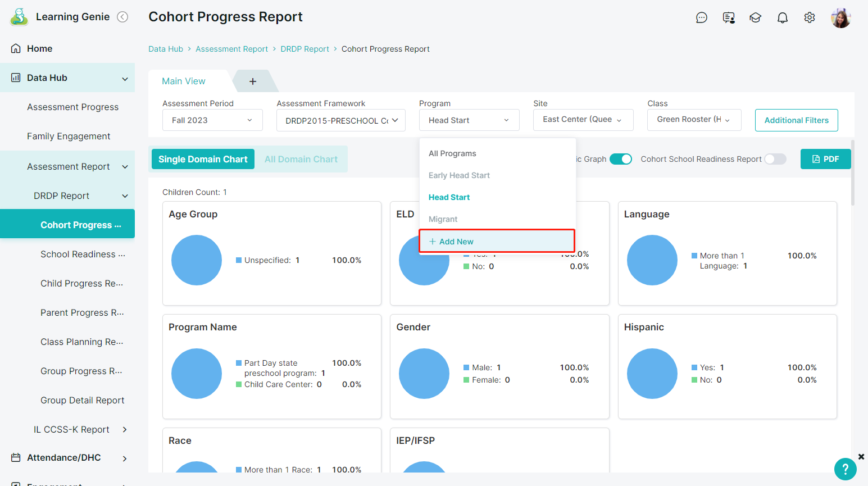The width and height of the screenshot is (868, 486).
Task: Click the plus icon to add view tab
Action: [253, 81]
